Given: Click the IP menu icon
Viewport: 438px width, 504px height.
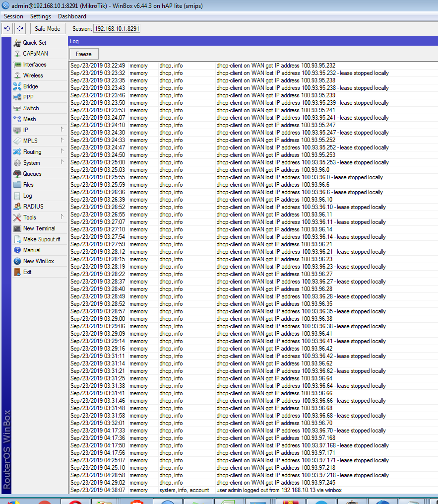Looking at the screenshot, I should pos(17,130).
